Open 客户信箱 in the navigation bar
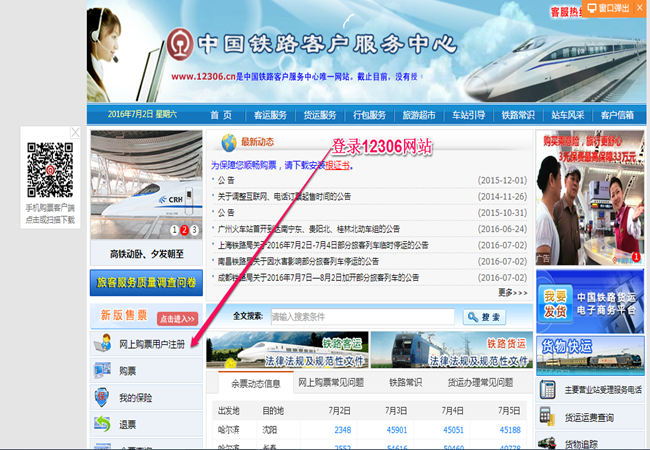The height and width of the screenshot is (450, 650). coord(617,115)
